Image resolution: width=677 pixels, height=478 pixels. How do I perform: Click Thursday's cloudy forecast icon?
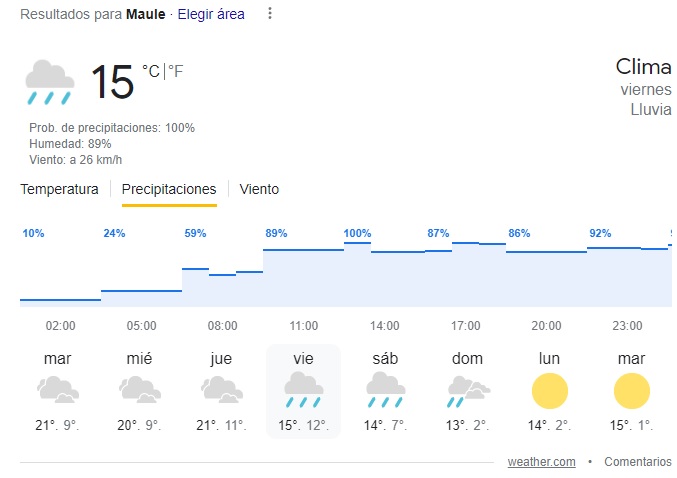click(222, 389)
